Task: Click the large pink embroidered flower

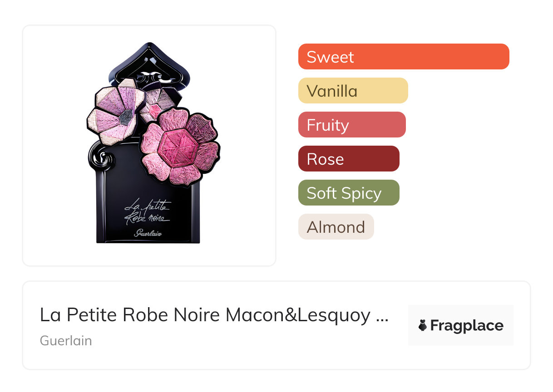Action: tap(180, 146)
